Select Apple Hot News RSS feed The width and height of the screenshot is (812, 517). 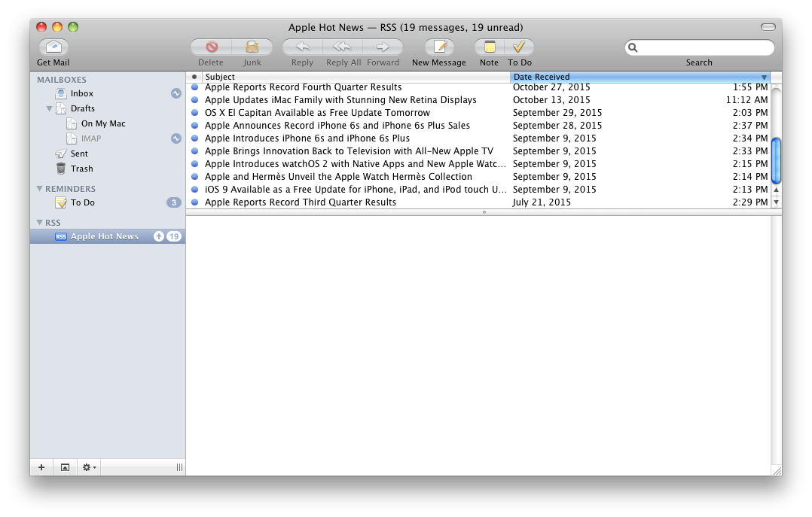[x=108, y=236]
